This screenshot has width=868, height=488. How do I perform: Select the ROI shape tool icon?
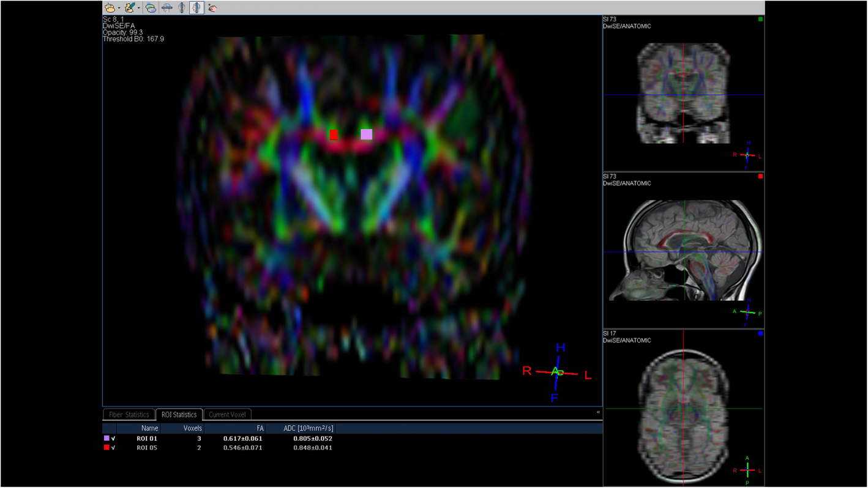click(x=110, y=8)
